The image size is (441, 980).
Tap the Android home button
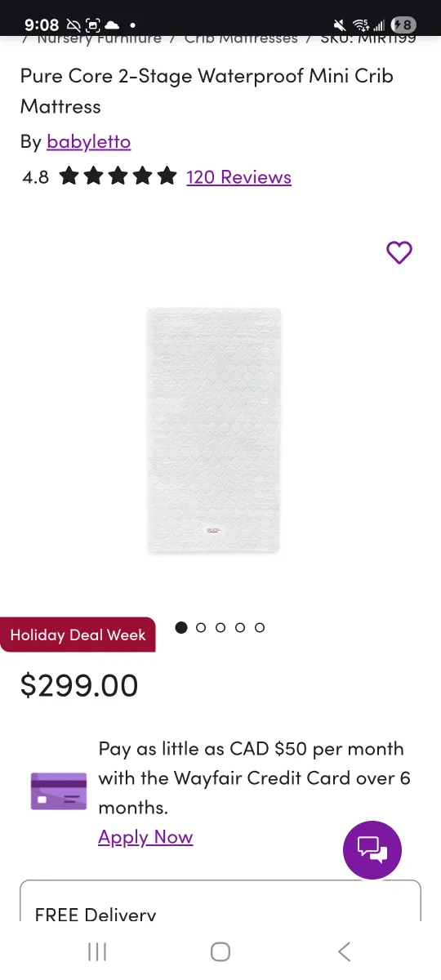click(220, 951)
